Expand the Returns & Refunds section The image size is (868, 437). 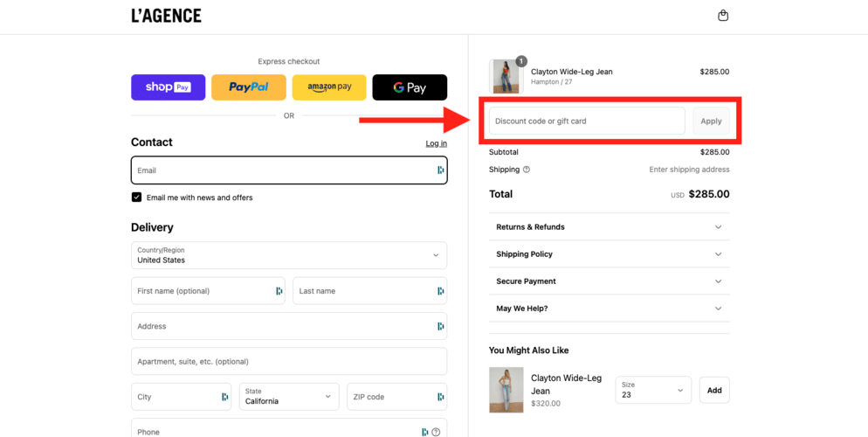(609, 227)
